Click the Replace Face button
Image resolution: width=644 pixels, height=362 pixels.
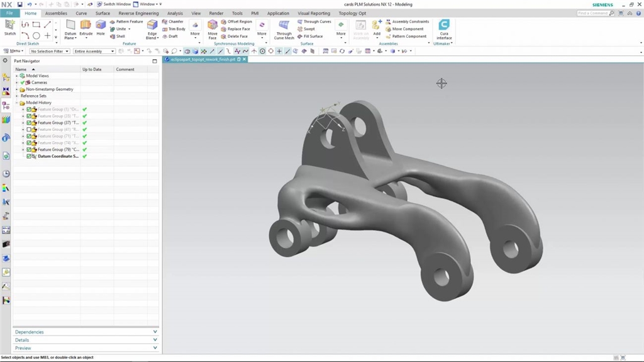[x=238, y=29]
